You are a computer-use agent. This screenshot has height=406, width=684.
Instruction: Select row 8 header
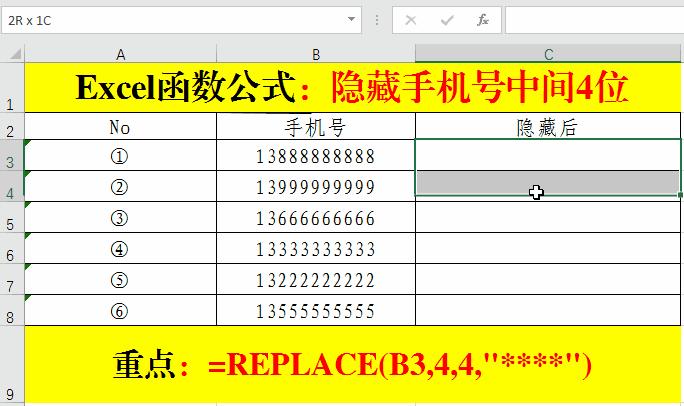(x=12, y=310)
